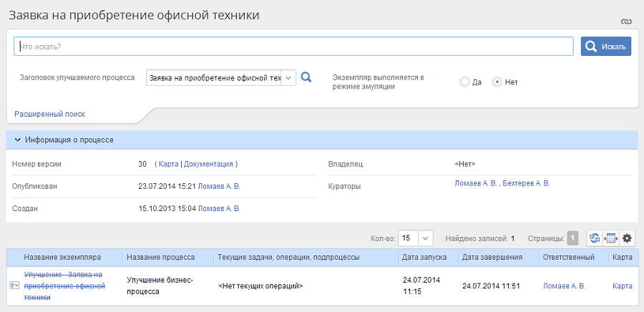The width and height of the screenshot is (644, 312).
Task: Click curator 'Бехтерев А. В.' link
Action: click(526, 183)
